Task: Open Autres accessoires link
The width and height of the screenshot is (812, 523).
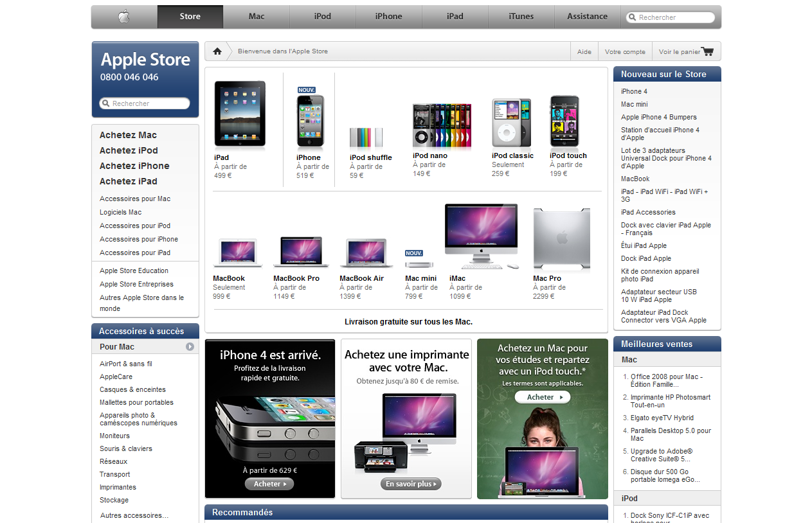Action: (x=134, y=515)
